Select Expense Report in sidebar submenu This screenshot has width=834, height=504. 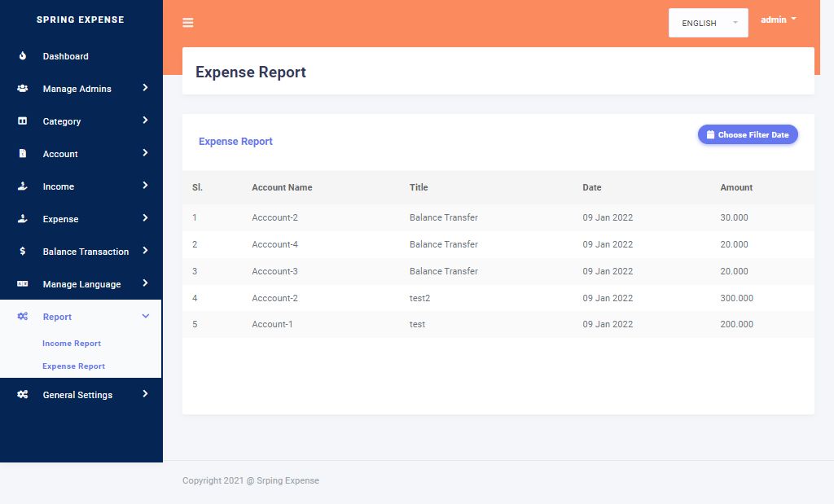(x=73, y=366)
